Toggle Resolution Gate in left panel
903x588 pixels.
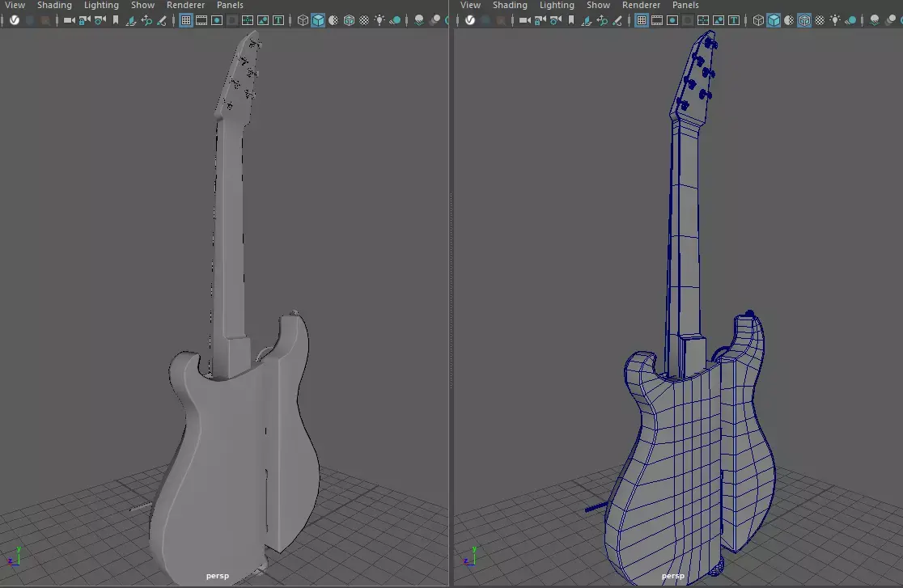[217, 20]
